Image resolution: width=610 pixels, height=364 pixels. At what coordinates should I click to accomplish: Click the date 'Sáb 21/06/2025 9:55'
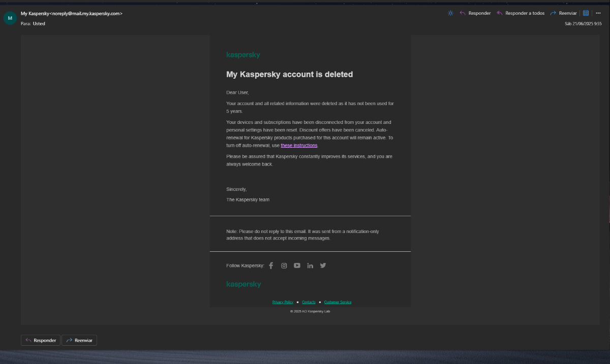pyautogui.click(x=583, y=23)
